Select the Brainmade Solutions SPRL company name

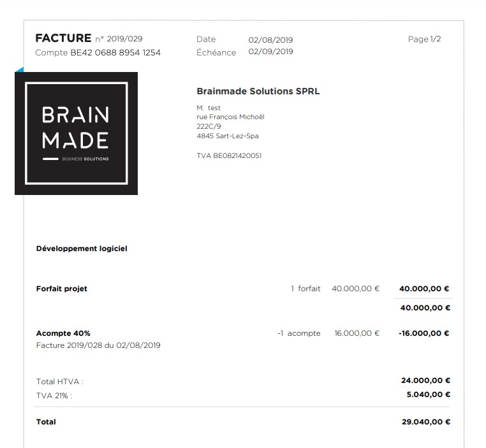(x=258, y=91)
